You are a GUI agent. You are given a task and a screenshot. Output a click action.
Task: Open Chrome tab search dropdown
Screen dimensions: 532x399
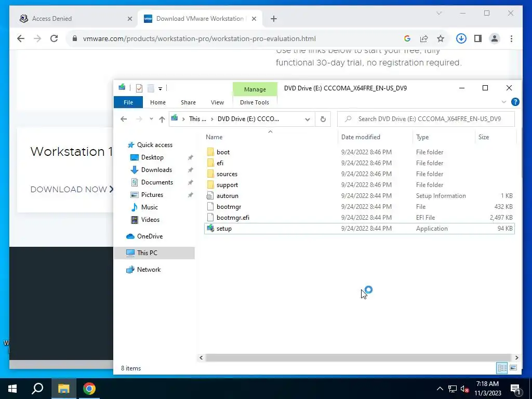click(439, 13)
